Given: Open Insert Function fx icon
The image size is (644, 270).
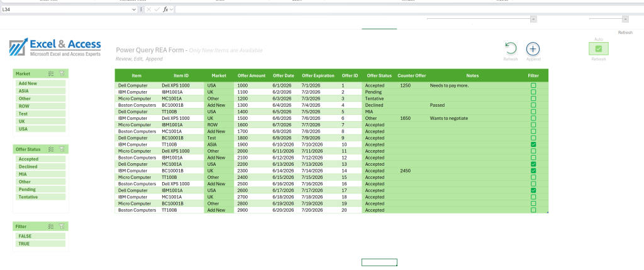Looking at the screenshot, I should 165,9.
